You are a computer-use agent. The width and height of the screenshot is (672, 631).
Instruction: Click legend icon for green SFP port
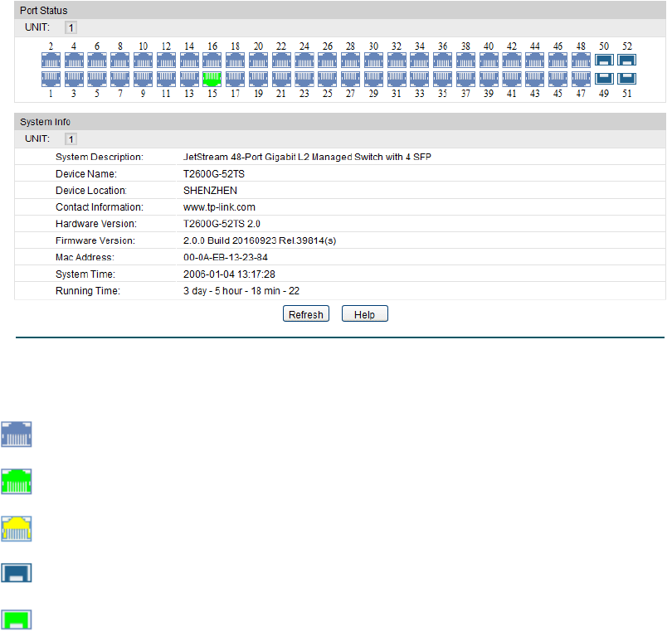click(x=17, y=620)
